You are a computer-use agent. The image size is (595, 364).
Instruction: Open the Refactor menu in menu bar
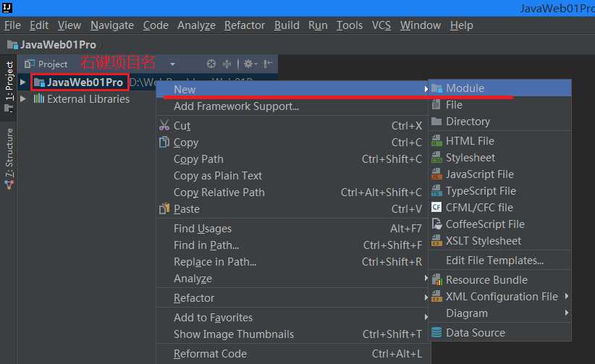[245, 25]
